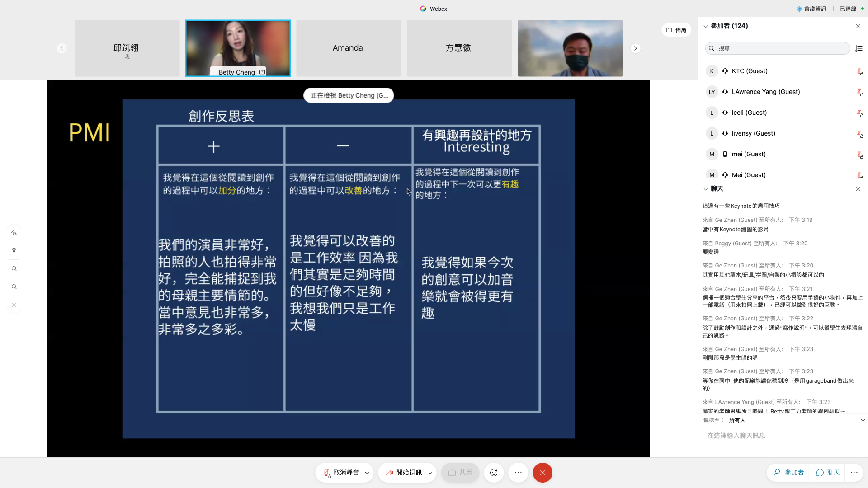
Task: Click the participant 搜尋 search field
Action: pyautogui.click(x=778, y=48)
